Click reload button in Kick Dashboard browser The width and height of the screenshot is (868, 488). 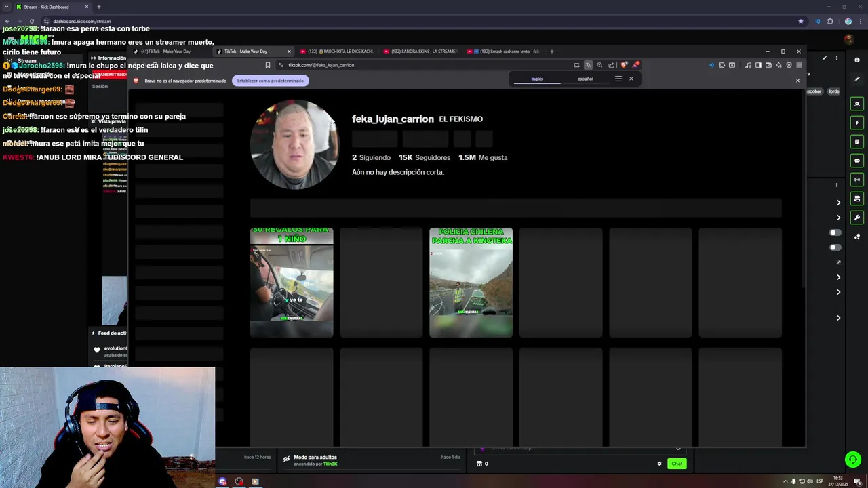(x=31, y=21)
